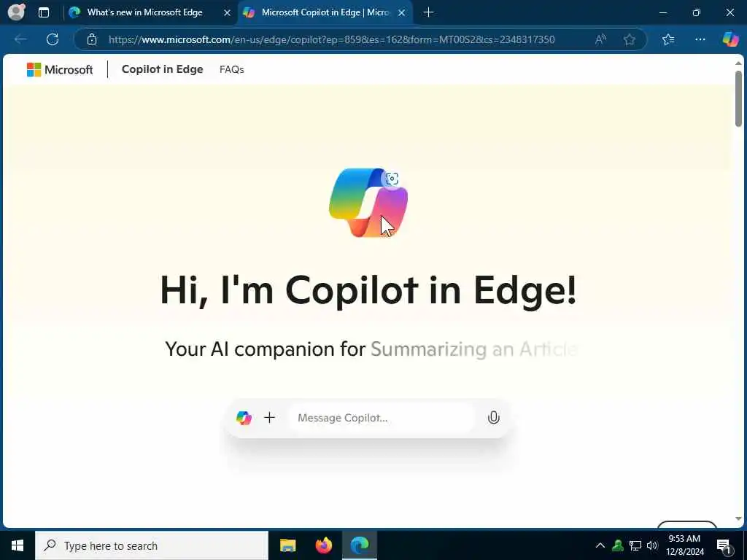The image size is (747, 560).
Task: Go back to the previous page
Action: [x=20, y=39]
